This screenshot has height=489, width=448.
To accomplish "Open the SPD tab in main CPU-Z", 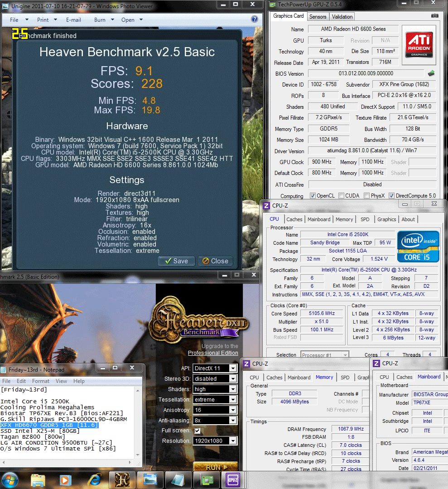I will (x=365, y=219).
